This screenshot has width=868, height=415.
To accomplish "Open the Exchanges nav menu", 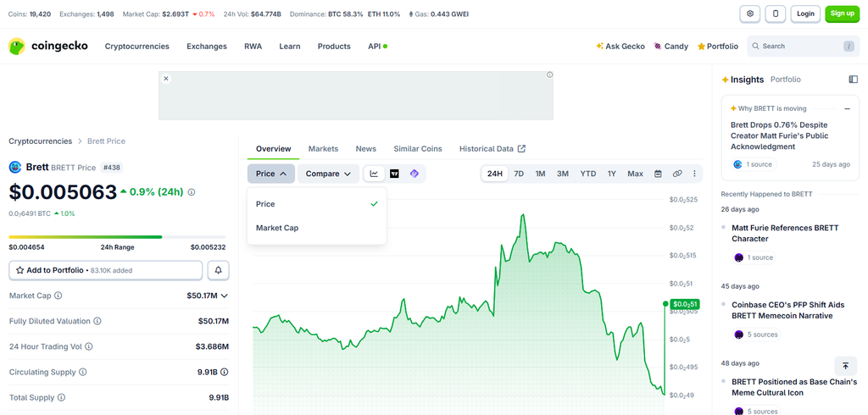I will [x=207, y=47].
